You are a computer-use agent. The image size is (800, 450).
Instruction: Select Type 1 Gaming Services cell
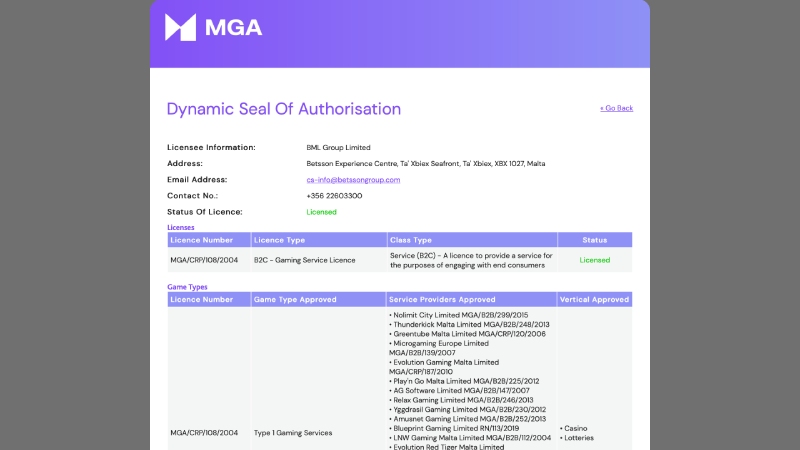click(x=293, y=433)
